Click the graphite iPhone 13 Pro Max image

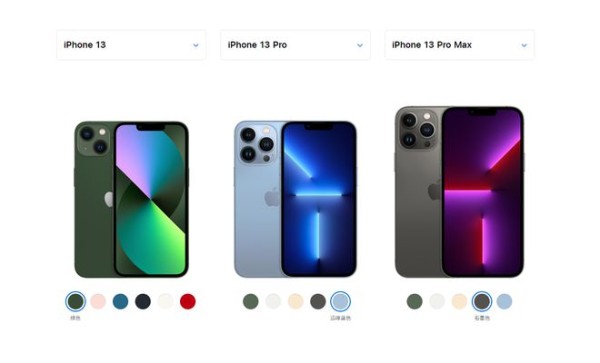[459, 192]
